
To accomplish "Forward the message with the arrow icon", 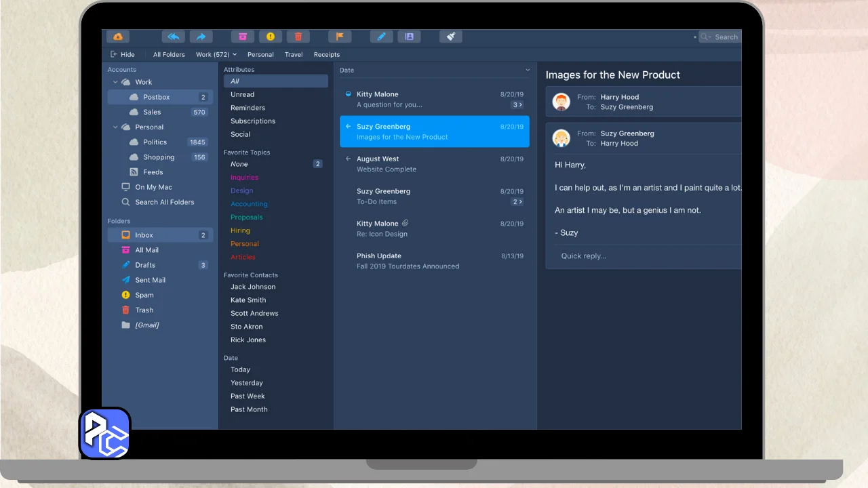I will tap(201, 37).
